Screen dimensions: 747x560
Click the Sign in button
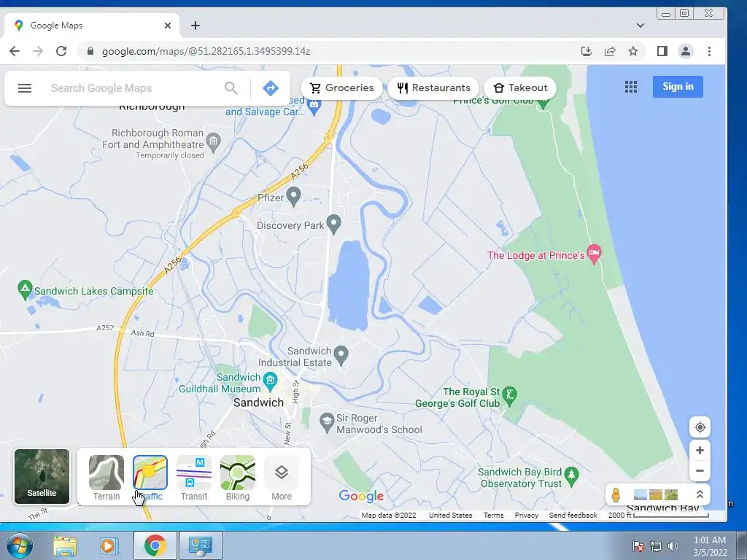click(x=678, y=87)
